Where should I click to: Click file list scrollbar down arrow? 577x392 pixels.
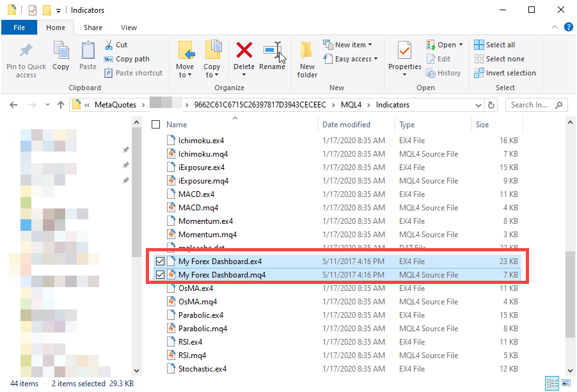570,371
